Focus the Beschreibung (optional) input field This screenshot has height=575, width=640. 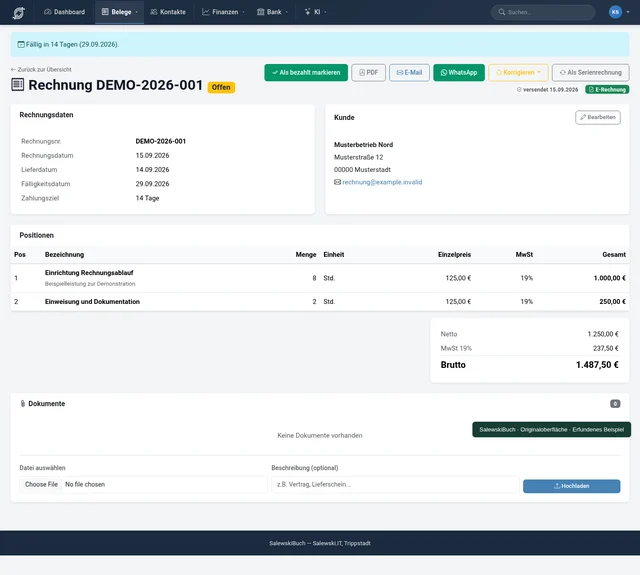[x=395, y=485]
